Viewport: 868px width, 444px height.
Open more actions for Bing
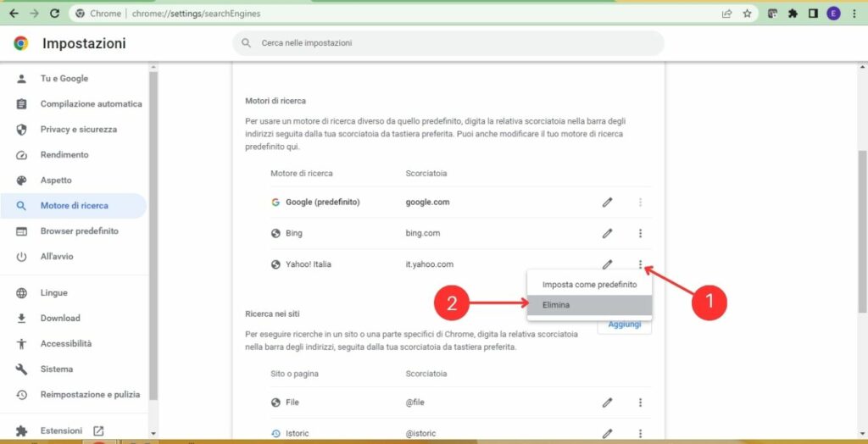[641, 234]
